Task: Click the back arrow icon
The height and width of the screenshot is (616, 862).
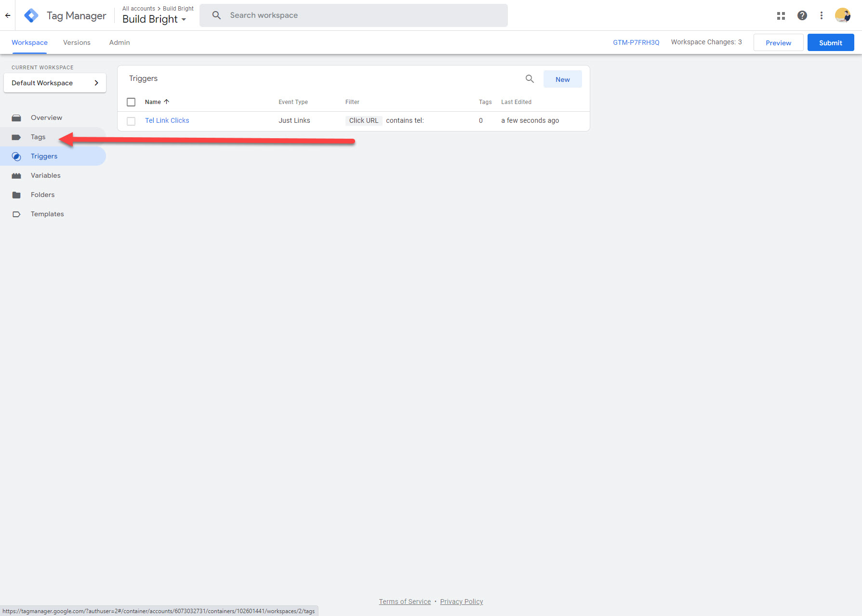Action: click(8, 15)
